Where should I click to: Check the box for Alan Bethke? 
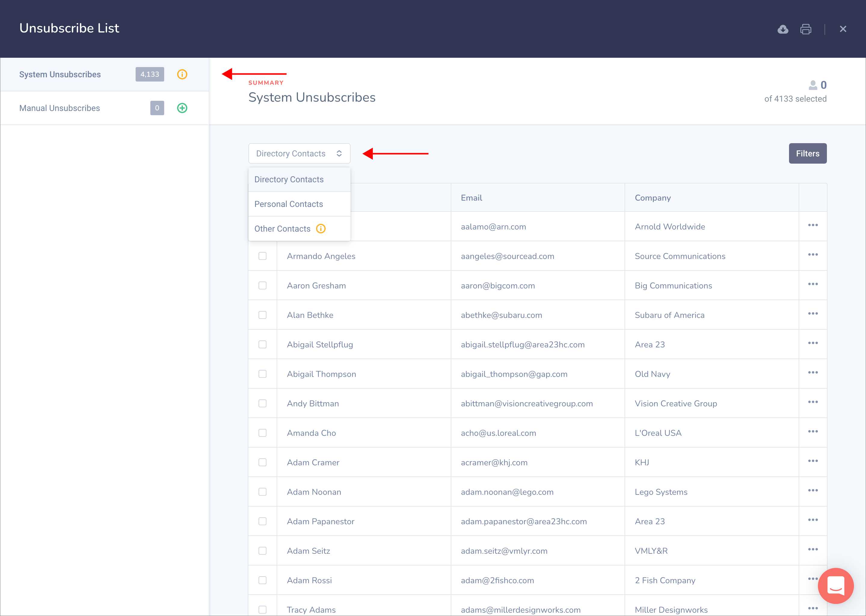point(263,315)
